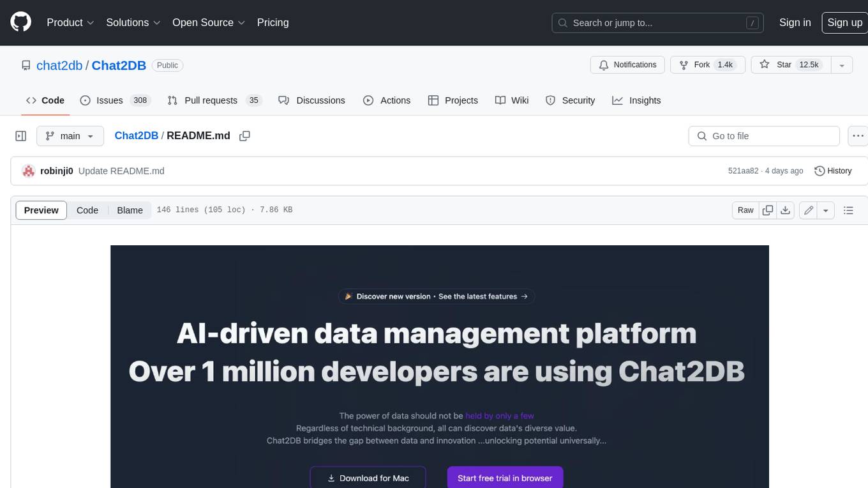The width and height of the screenshot is (868, 488).
Task: Open the Update README.md commit message
Action: tap(121, 171)
